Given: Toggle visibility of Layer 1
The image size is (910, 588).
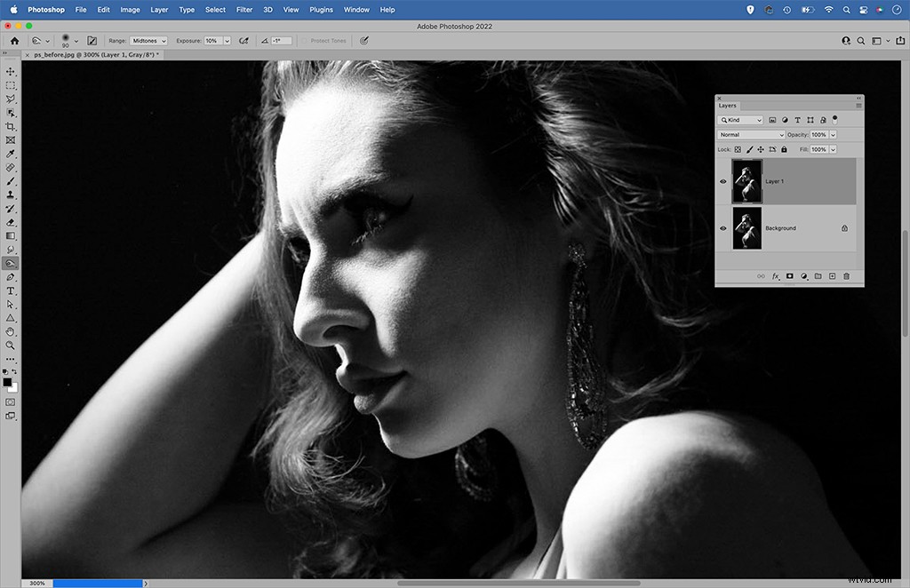Looking at the screenshot, I should point(722,181).
